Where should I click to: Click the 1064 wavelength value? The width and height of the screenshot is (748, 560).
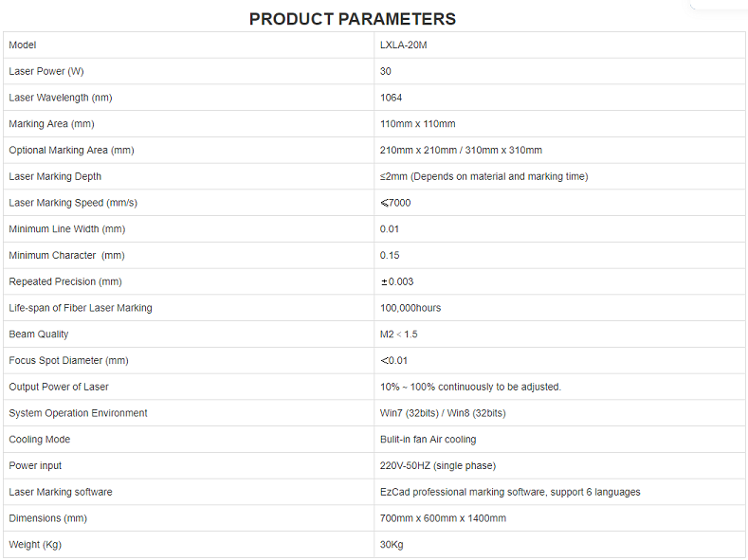[392, 98]
